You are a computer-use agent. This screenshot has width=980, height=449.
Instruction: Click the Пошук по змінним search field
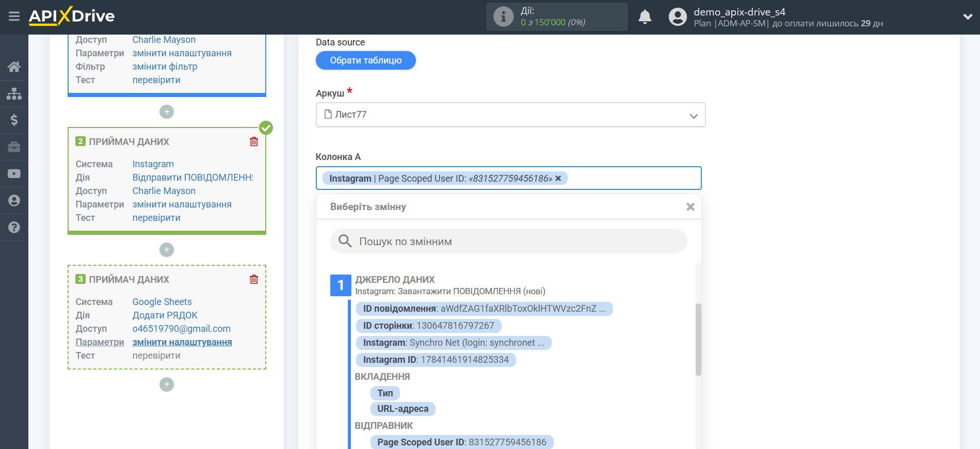508,242
